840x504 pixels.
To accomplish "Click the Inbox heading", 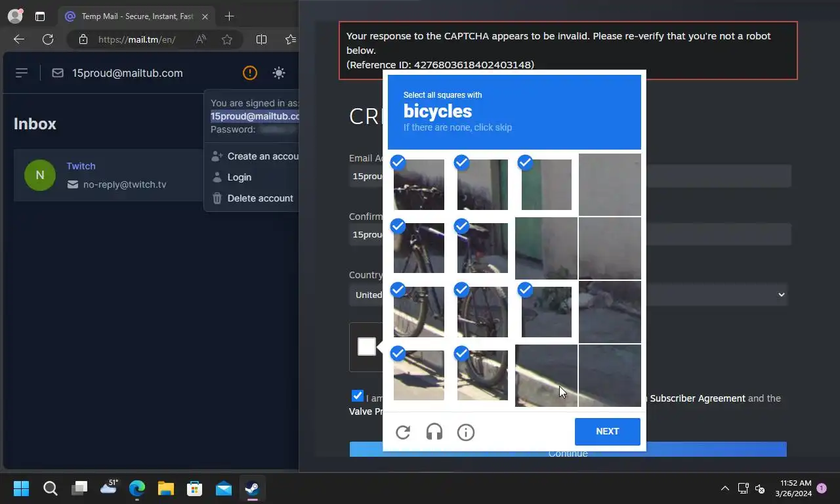I will click(35, 123).
